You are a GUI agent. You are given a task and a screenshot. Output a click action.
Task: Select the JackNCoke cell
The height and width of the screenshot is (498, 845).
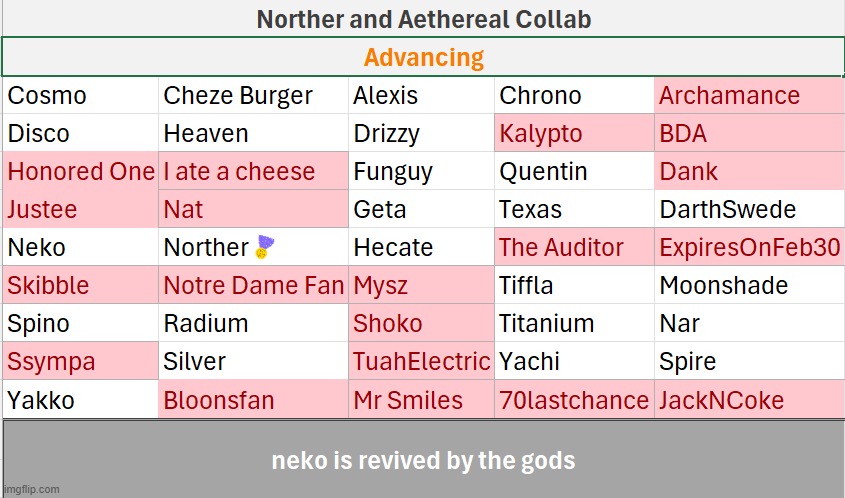click(750, 400)
